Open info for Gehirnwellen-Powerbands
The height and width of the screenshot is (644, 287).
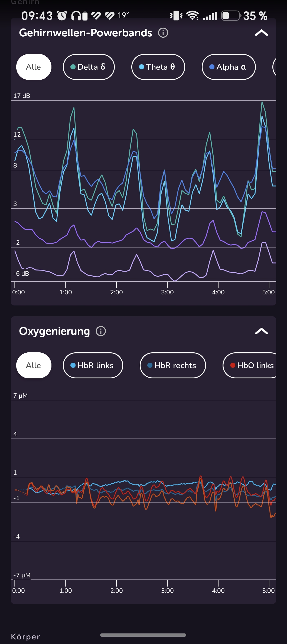(x=163, y=33)
